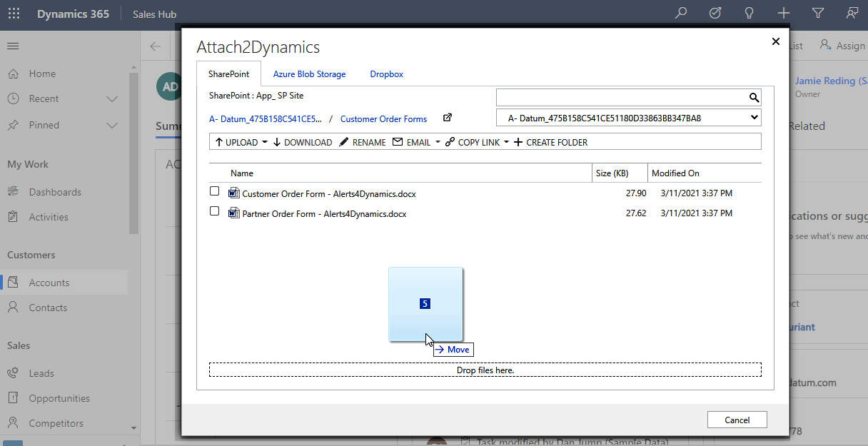This screenshot has height=446, width=868.
Task: Open Partner Order Form - Alerts4Dynamics.docx
Action: click(324, 213)
